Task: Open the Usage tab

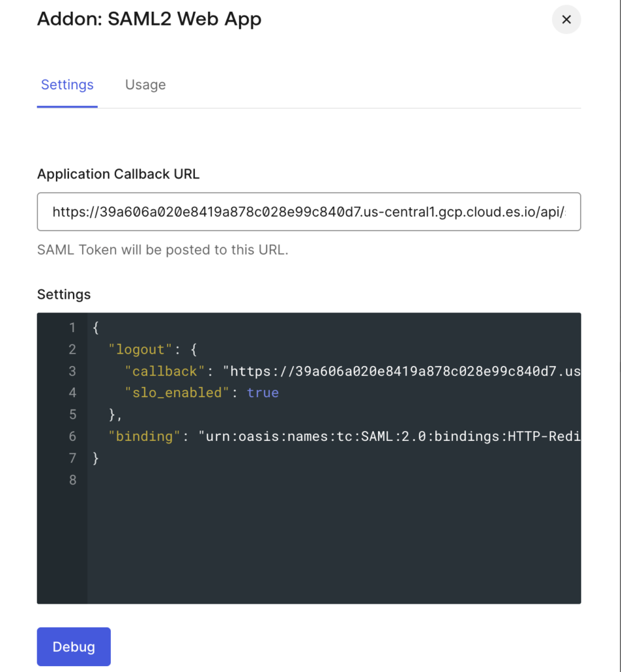Action: 145,85
